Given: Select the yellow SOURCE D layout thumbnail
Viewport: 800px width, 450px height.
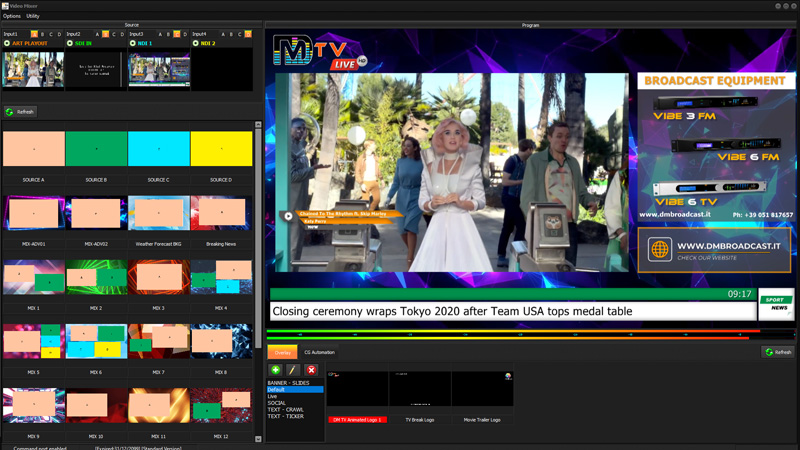Looking at the screenshot, I should tap(221, 148).
